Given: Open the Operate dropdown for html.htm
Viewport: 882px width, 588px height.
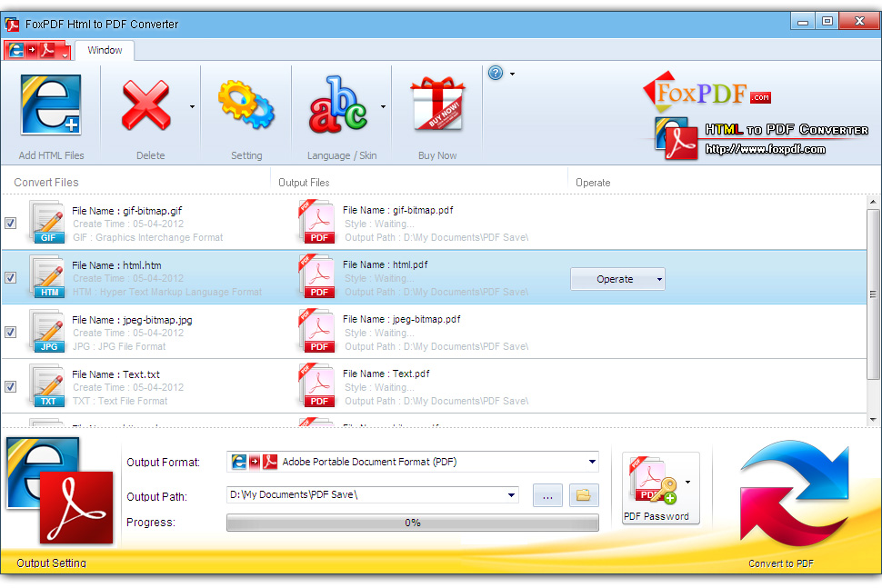Looking at the screenshot, I should pos(617,279).
